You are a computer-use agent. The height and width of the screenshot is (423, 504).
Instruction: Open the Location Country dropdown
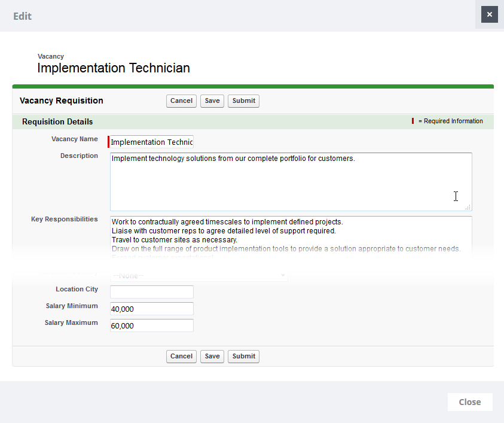[198, 275]
